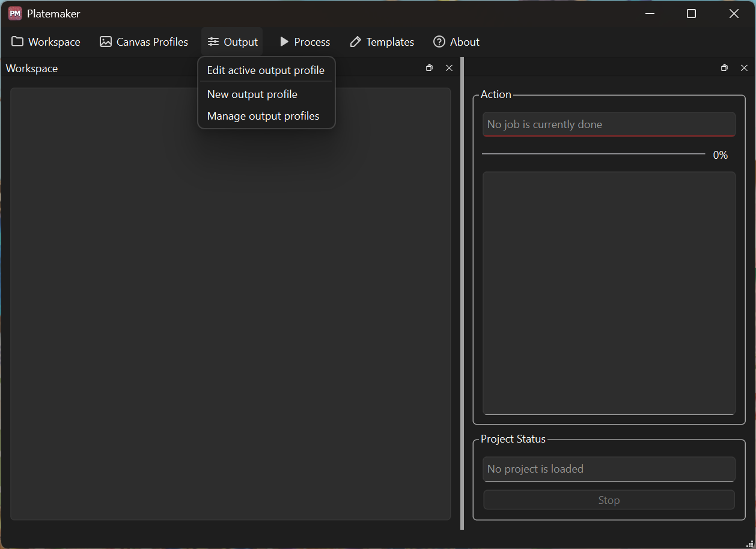Click the Project Status group label
The image size is (756, 549).
(513, 439)
